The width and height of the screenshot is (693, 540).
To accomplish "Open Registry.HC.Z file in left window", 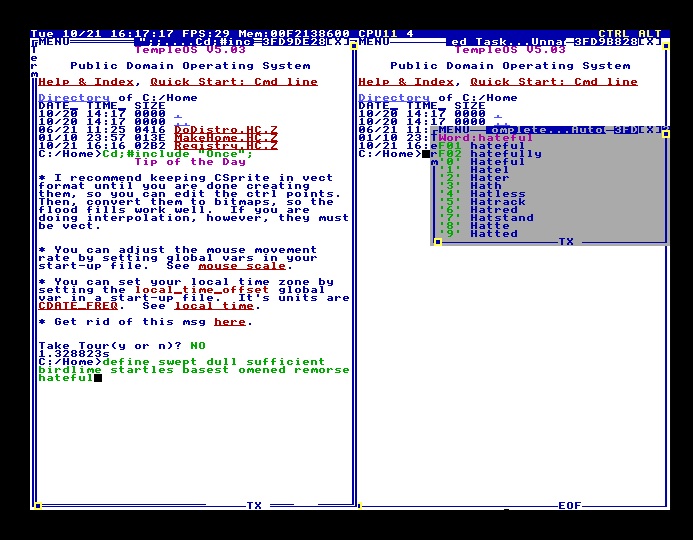I will click(226, 146).
